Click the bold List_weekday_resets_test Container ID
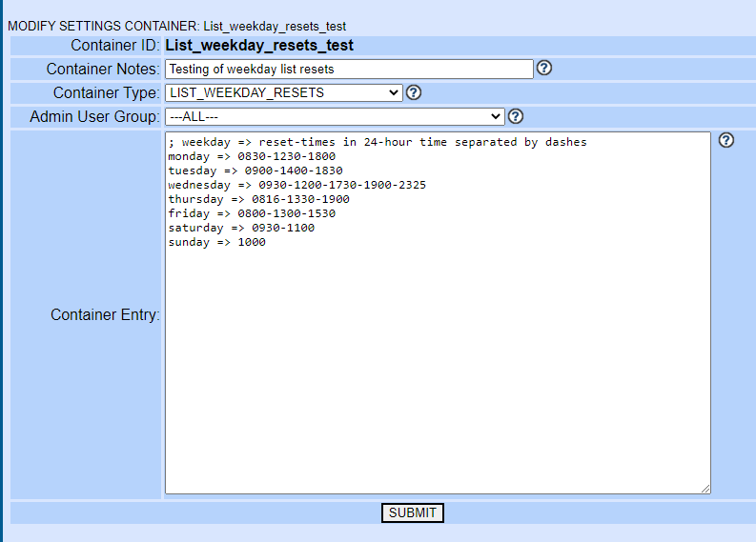The image size is (756, 542). (x=259, y=46)
